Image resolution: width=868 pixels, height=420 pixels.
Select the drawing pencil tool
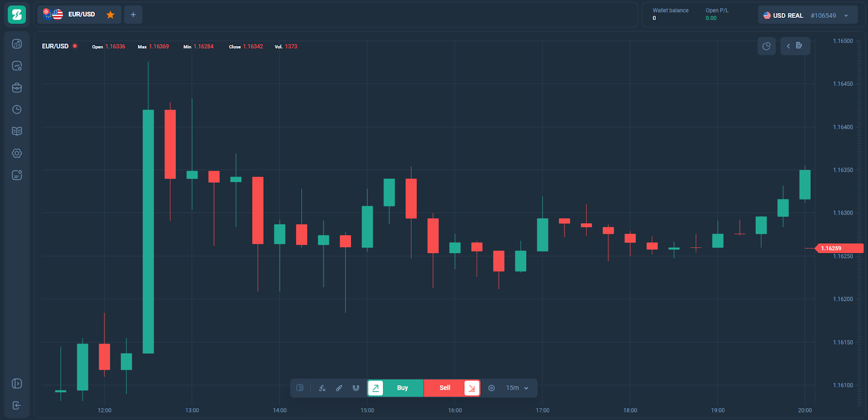click(339, 388)
